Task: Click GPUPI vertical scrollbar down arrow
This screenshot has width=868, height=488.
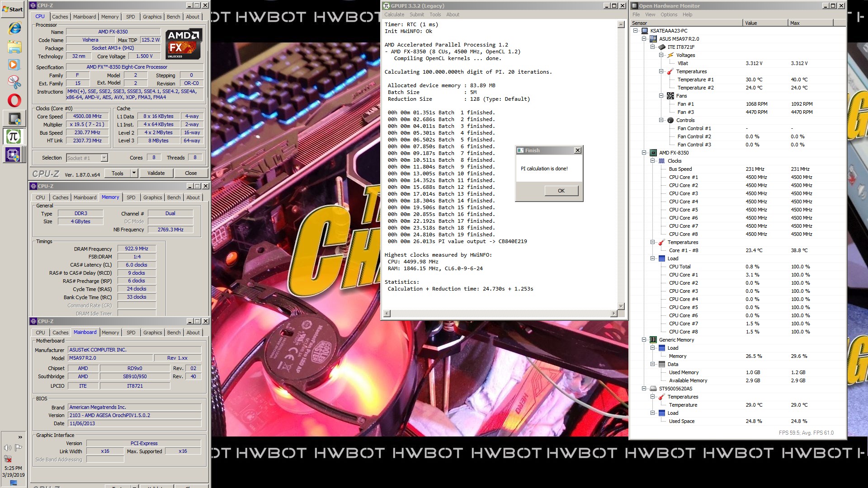Action: coord(621,306)
